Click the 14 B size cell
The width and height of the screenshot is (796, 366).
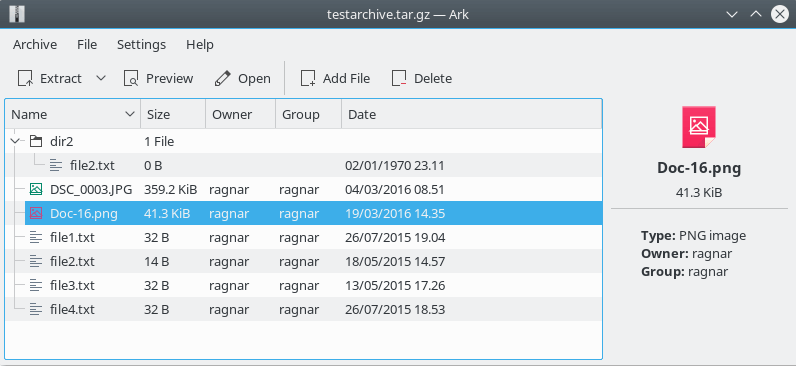pyautogui.click(x=156, y=261)
